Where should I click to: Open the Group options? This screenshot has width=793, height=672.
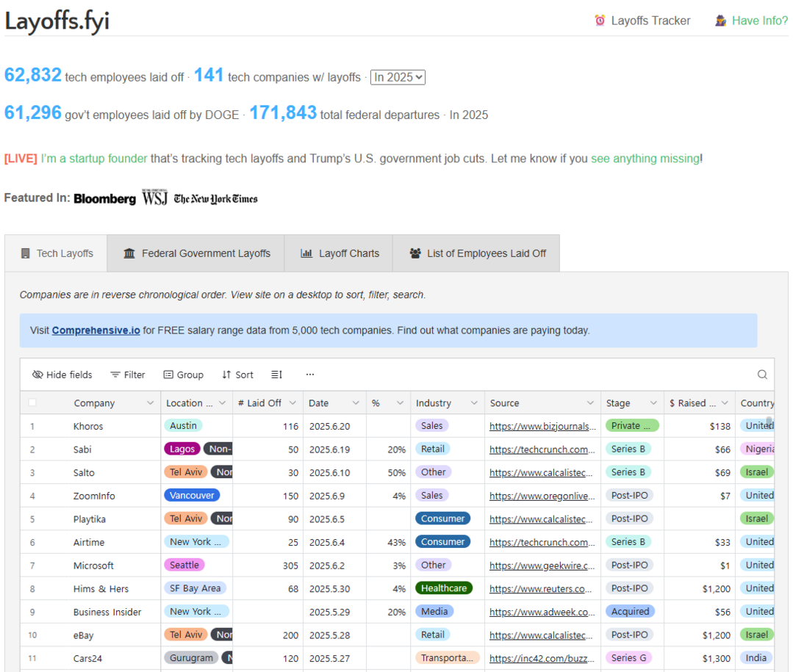[184, 375]
